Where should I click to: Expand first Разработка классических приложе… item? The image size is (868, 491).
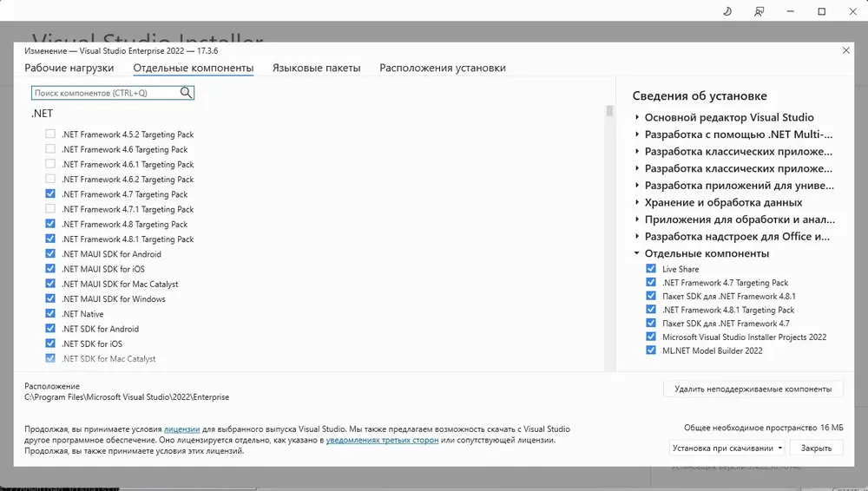637,151
